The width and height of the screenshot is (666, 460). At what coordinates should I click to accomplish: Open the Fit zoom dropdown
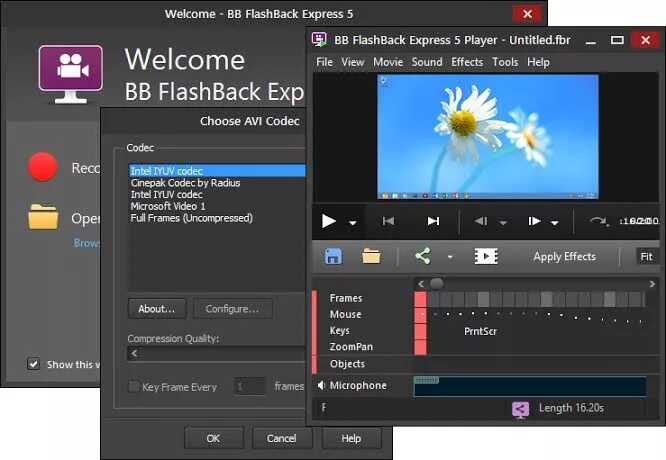pyautogui.click(x=646, y=257)
